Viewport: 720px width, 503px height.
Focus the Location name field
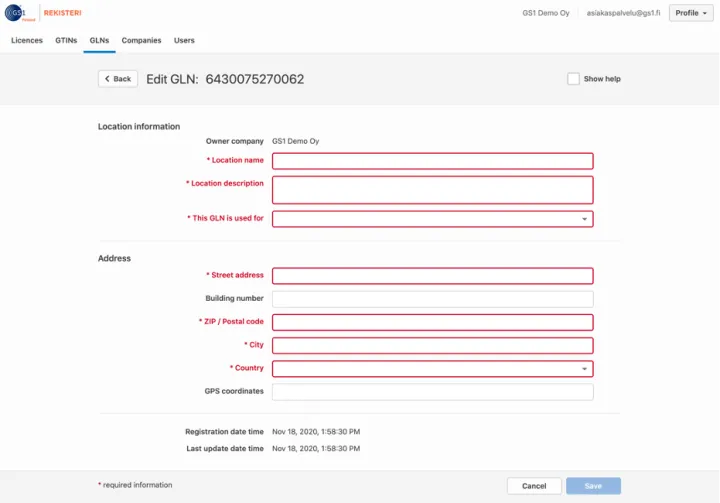click(432, 161)
